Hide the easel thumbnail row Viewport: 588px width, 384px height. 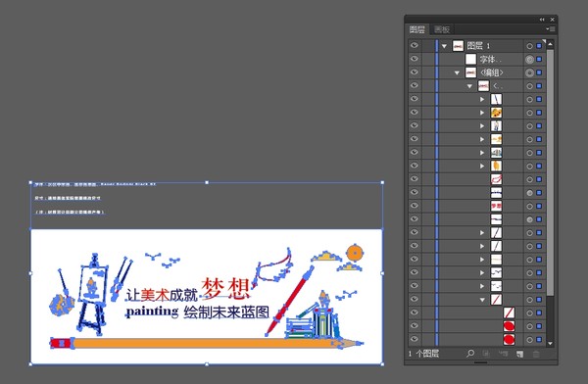(415, 125)
